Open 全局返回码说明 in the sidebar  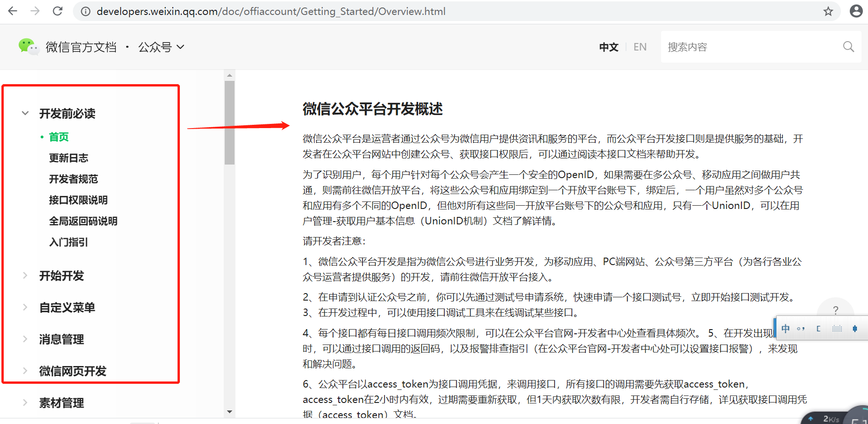[83, 221]
